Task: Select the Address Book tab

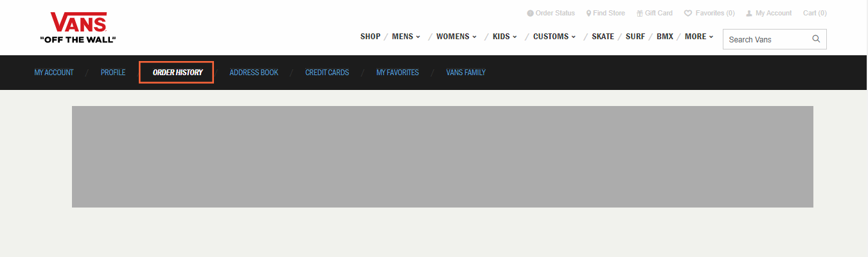Action: 254,73
